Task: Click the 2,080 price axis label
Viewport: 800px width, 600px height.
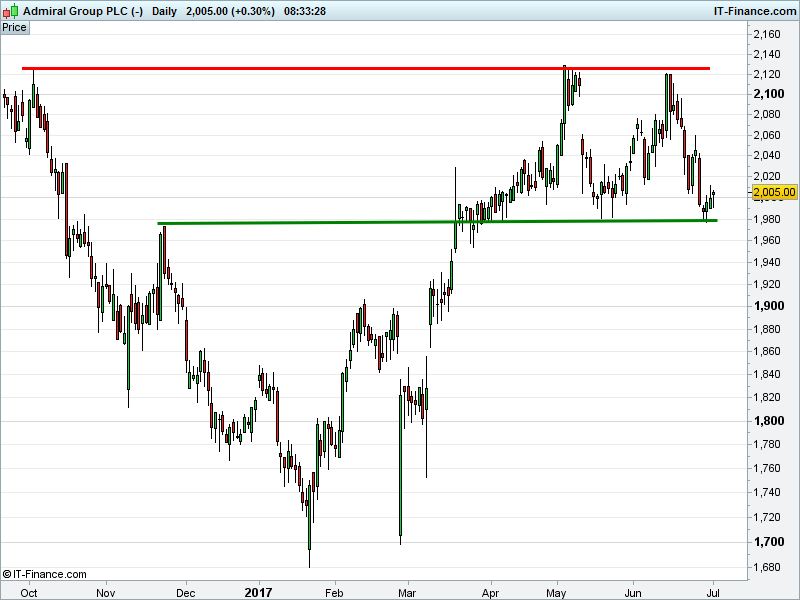Action: click(x=767, y=114)
